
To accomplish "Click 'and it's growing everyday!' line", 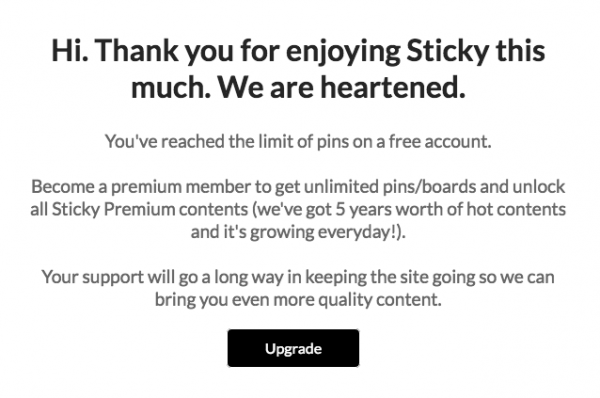I will pos(298,232).
